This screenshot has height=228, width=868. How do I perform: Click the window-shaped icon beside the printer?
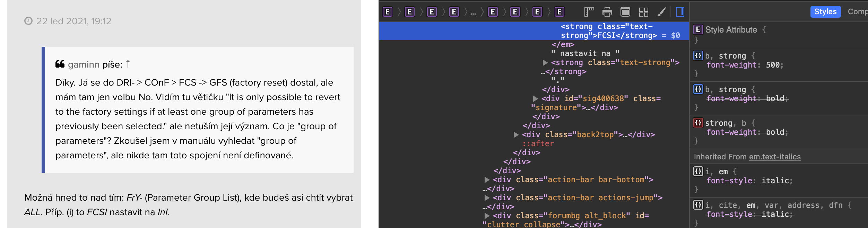(625, 12)
